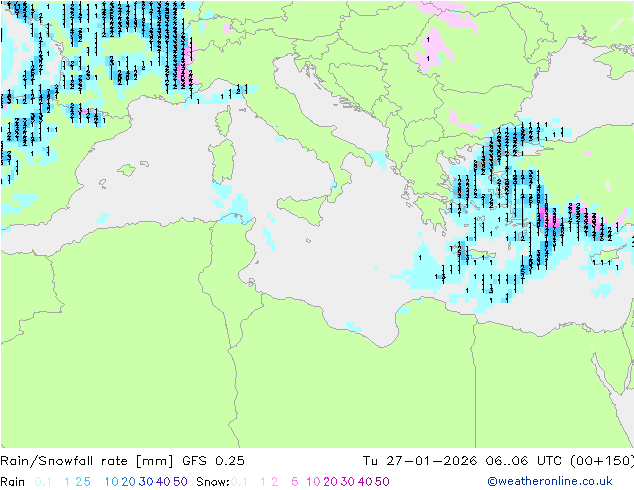Click the island of Sicily on map
634x490 pixels.
tap(302, 209)
